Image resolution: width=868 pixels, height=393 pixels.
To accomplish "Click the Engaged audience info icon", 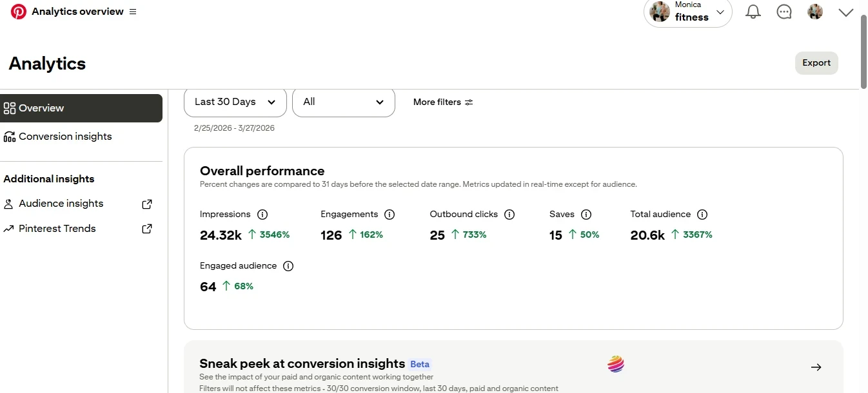I will tap(288, 266).
